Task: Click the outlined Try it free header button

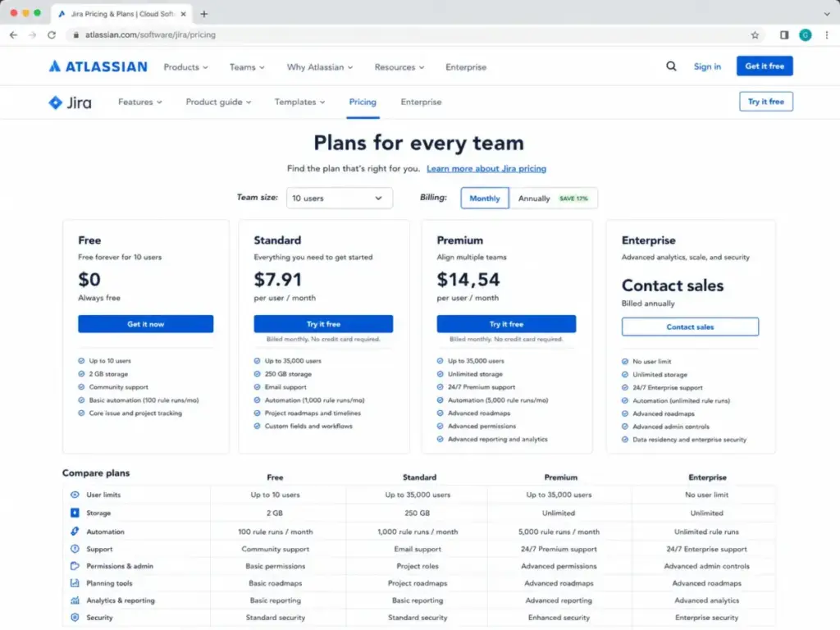Action: coord(766,101)
